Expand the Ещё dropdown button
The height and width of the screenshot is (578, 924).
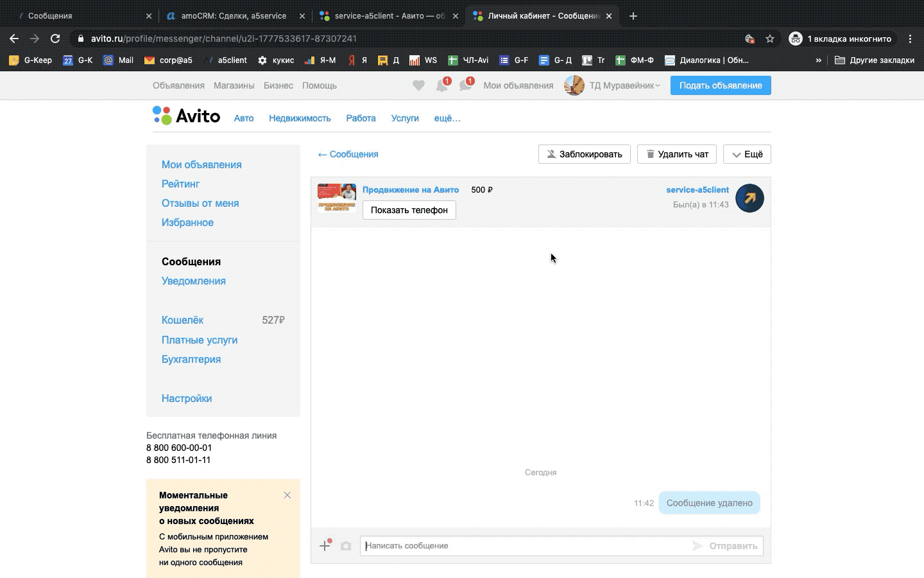click(747, 154)
